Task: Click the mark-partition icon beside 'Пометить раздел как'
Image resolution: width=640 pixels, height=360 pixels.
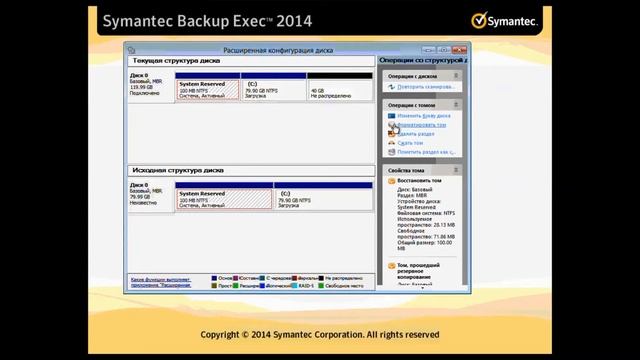Action: point(391,152)
